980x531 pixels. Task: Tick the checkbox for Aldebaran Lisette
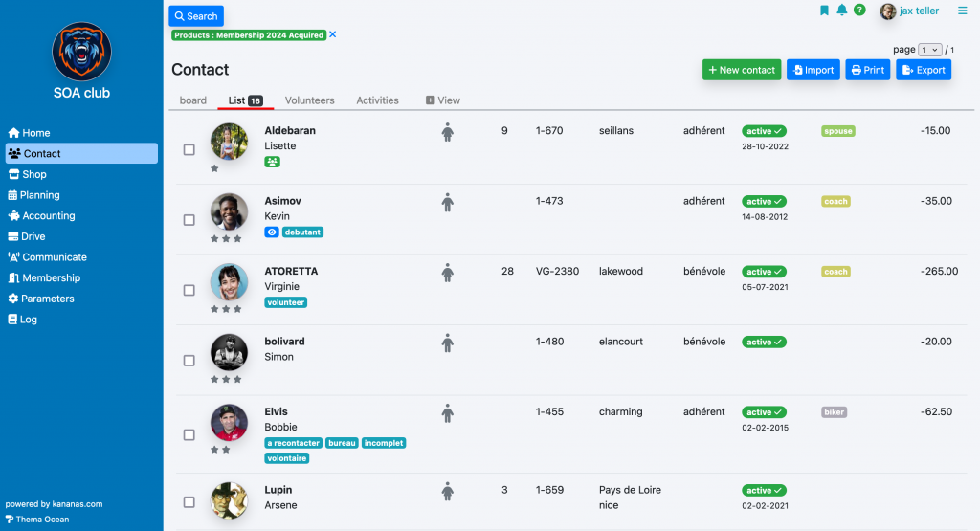(189, 149)
